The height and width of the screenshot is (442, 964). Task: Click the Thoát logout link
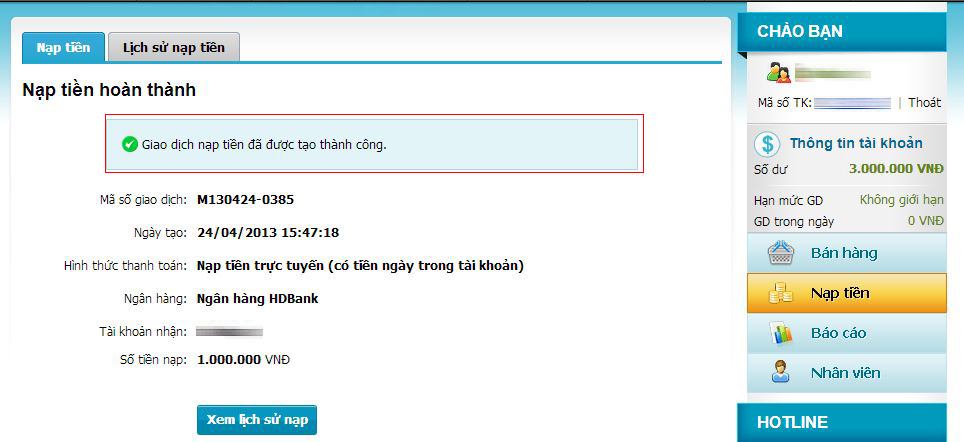click(924, 103)
